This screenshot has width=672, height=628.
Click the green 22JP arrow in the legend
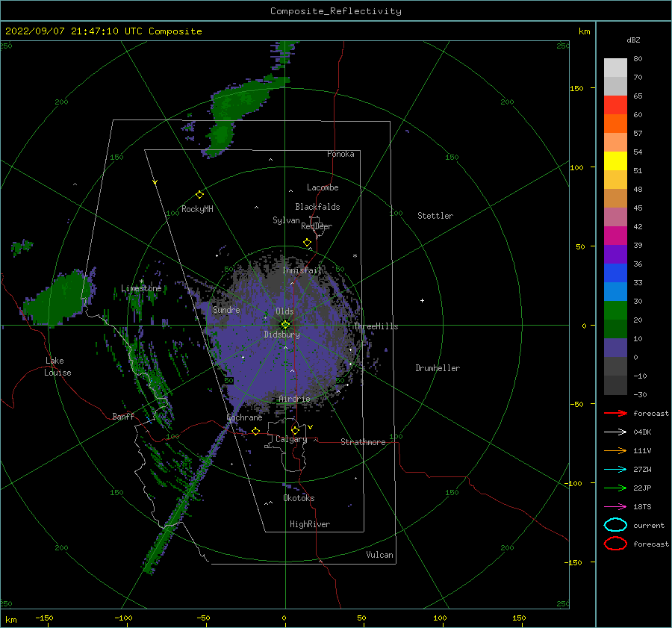coord(615,488)
